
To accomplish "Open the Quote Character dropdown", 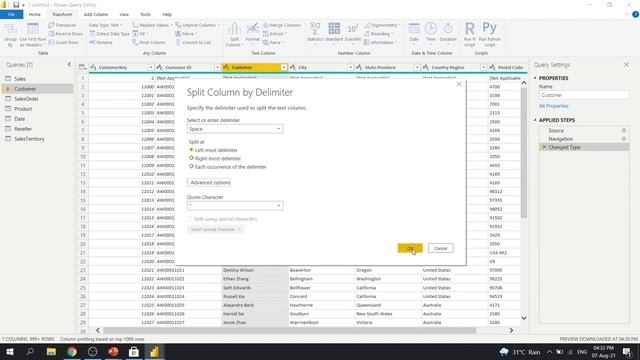I will point(235,205).
